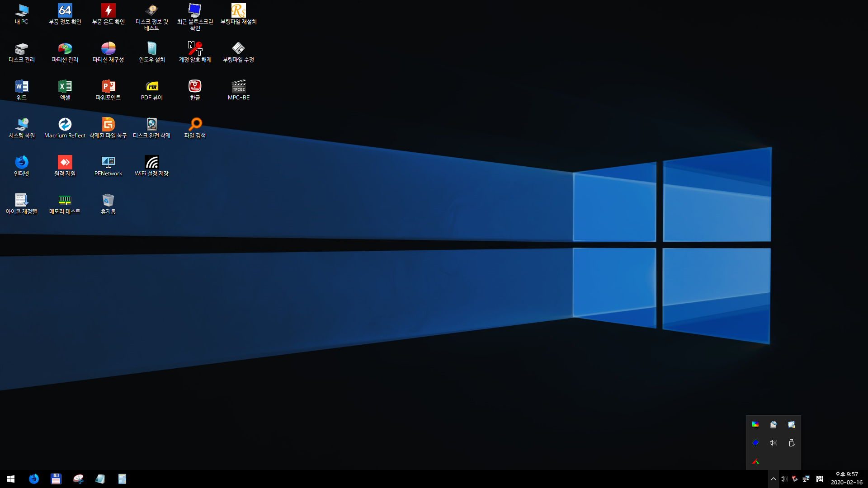
Task: Open the 파워포인트 icon
Action: click(x=108, y=90)
